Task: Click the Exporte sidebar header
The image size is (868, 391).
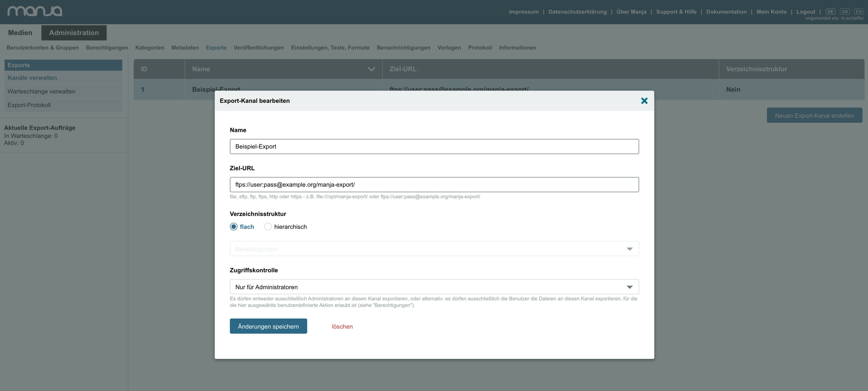Action: coord(63,65)
